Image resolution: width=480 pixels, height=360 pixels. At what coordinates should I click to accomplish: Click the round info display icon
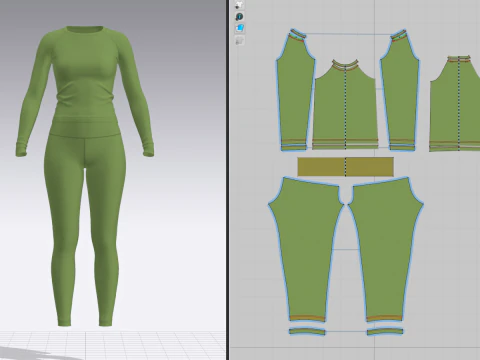(x=239, y=17)
